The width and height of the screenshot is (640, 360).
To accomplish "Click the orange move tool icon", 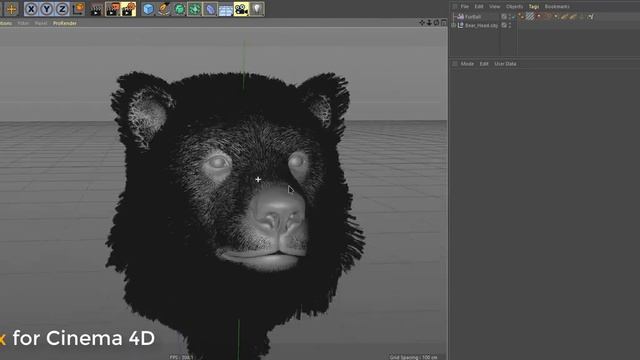I will click(x=11, y=9).
